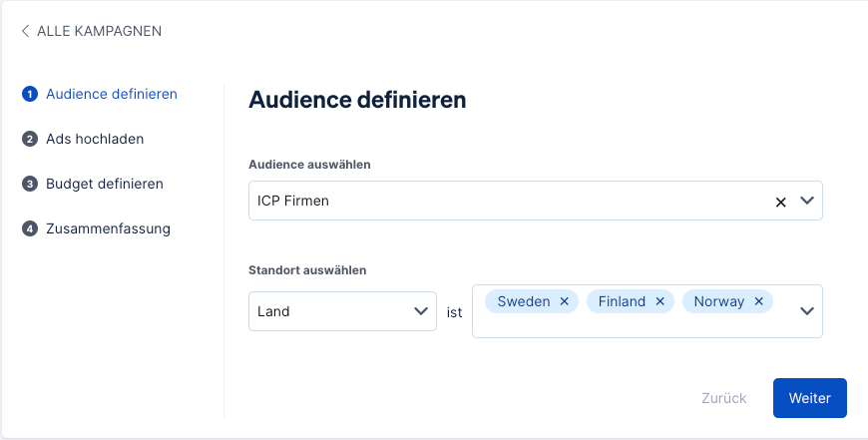
Task: Click step 4 circle icon
Action: [30, 229]
